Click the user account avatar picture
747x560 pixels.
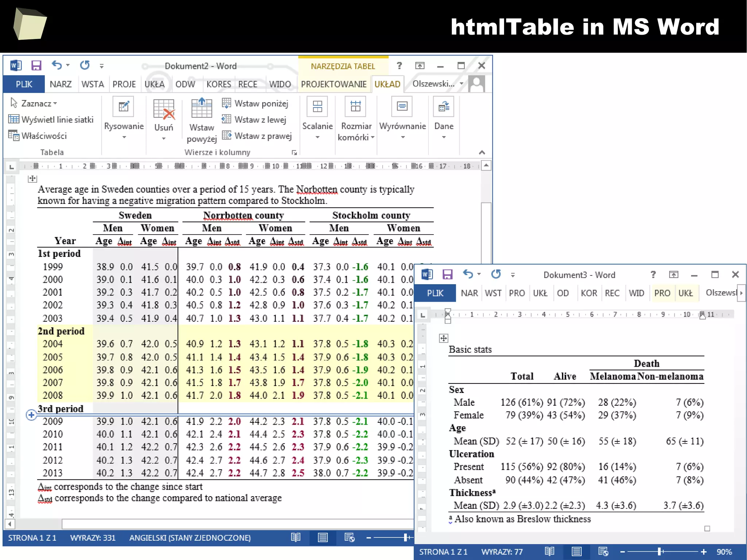(x=476, y=84)
